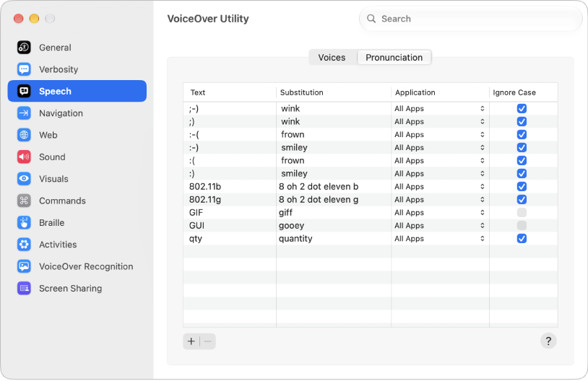Select the Pronunciation tab
This screenshot has width=588, height=381.
(394, 57)
